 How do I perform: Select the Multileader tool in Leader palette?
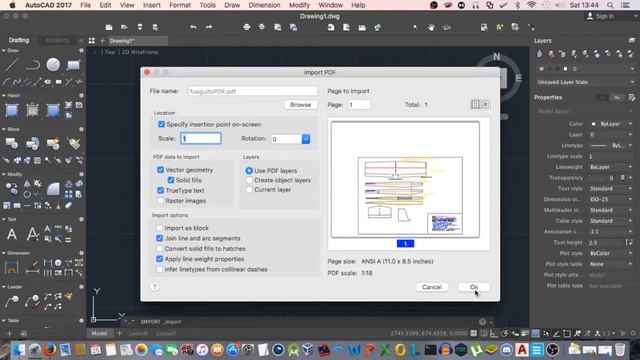tap(12, 302)
